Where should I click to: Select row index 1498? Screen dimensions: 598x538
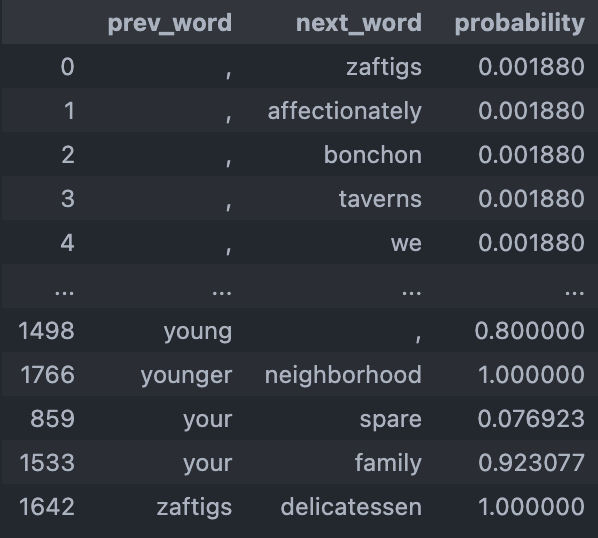point(46,331)
